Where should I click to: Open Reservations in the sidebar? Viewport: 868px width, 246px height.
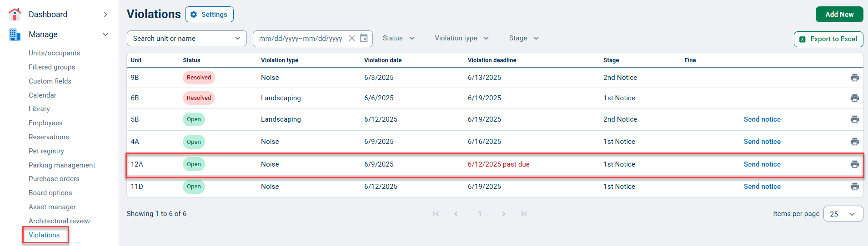(x=49, y=137)
